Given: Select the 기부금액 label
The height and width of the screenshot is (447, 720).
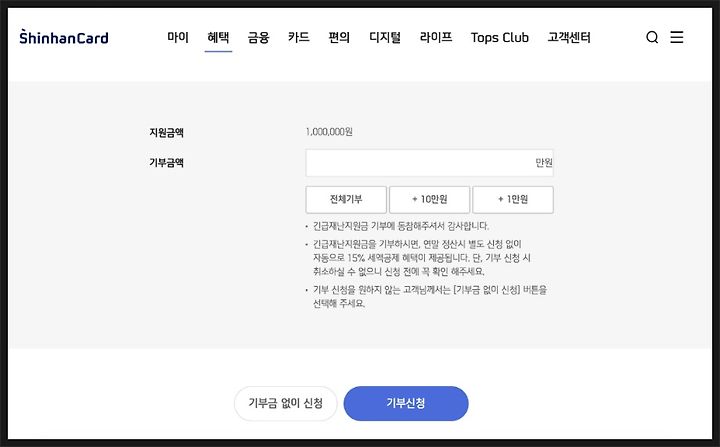Looking at the screenshot, I should 166,163.
